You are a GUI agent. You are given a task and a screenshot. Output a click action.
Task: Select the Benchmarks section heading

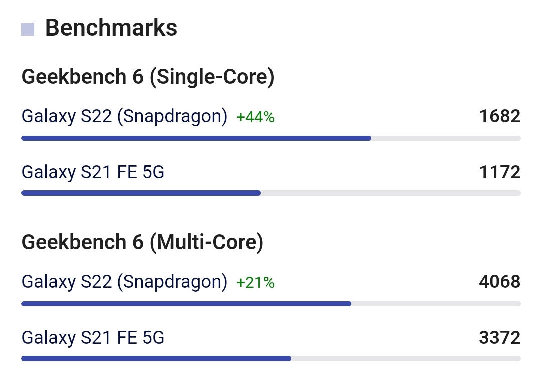pyautogui.click(x=111, y=28)
